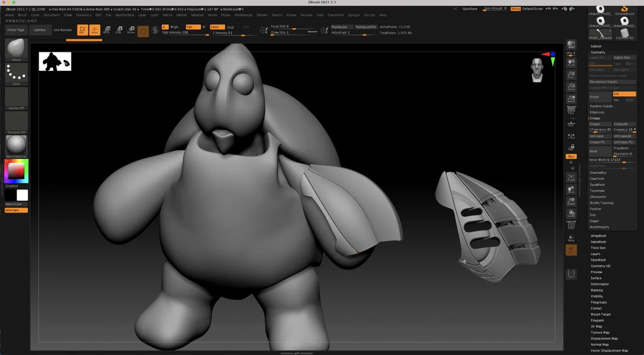Click the Scroll navigation icon

pos(571,63)
